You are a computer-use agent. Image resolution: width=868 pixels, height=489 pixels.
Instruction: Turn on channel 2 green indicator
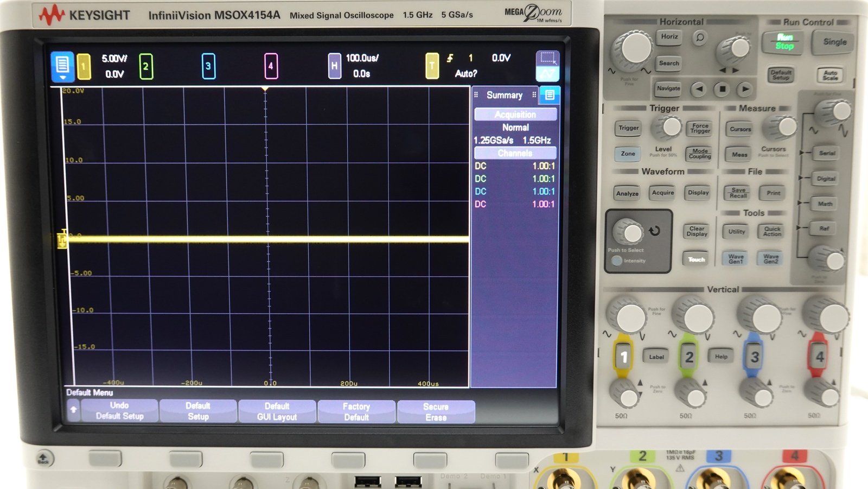pyautogui.click(x=145, y=66)
